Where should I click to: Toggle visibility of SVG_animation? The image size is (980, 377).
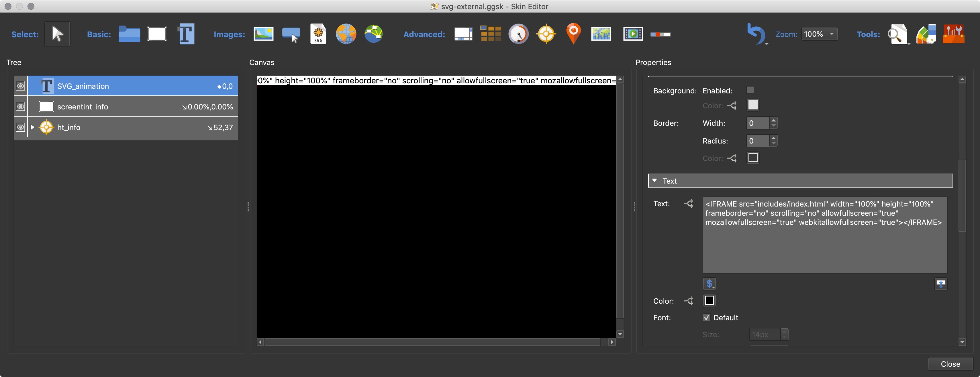coord(21,86)
